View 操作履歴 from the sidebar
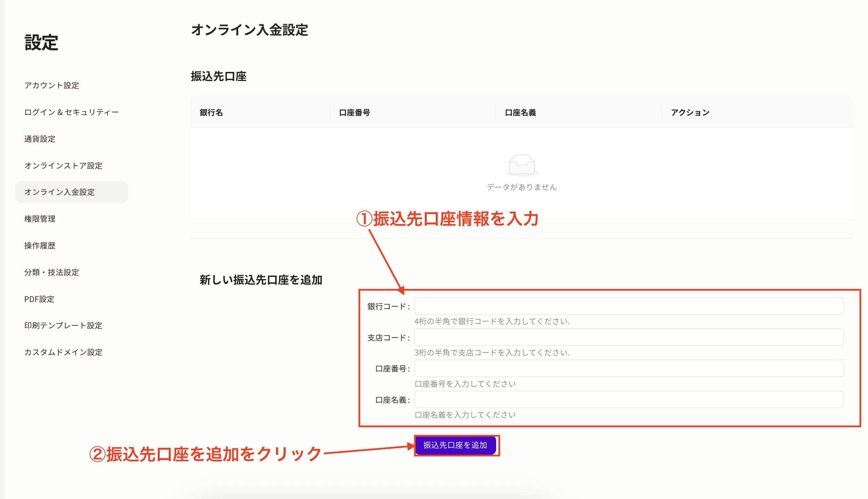This screenshot has width=868, height=499. pos(39,246)
